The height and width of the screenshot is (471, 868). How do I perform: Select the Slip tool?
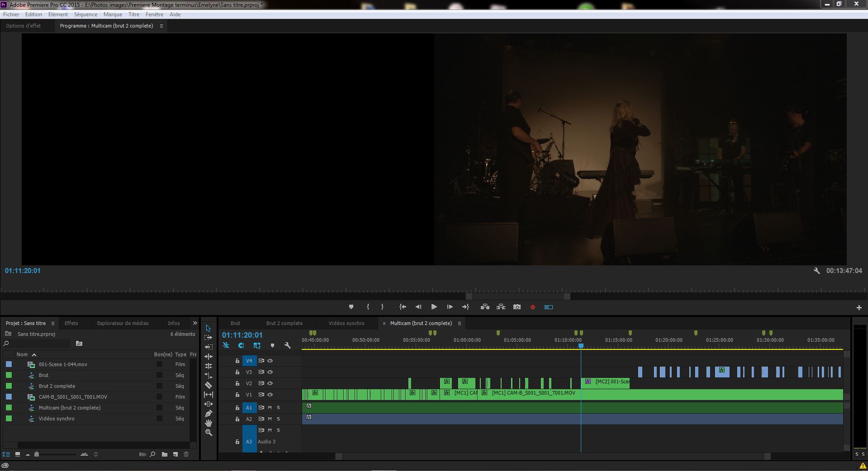[208, 395]
